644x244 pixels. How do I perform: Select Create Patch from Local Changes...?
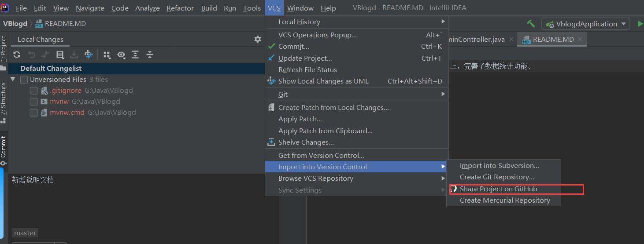click(357, 107)
